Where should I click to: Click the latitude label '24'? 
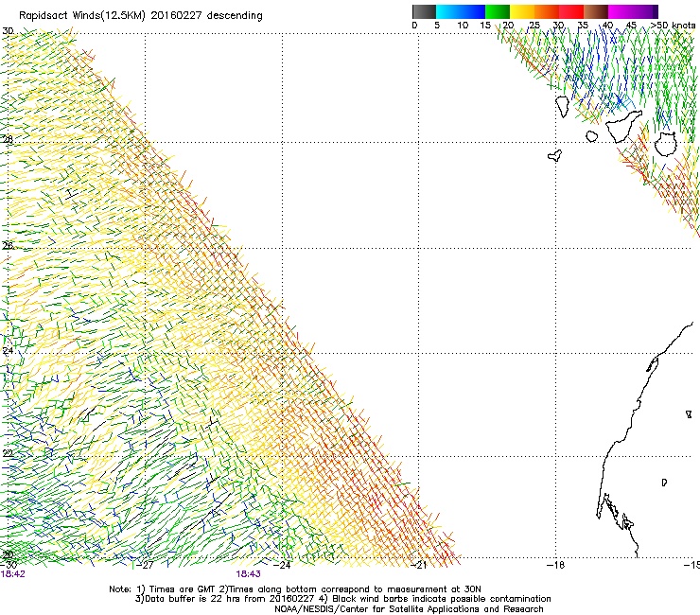(x=8, y=351)
